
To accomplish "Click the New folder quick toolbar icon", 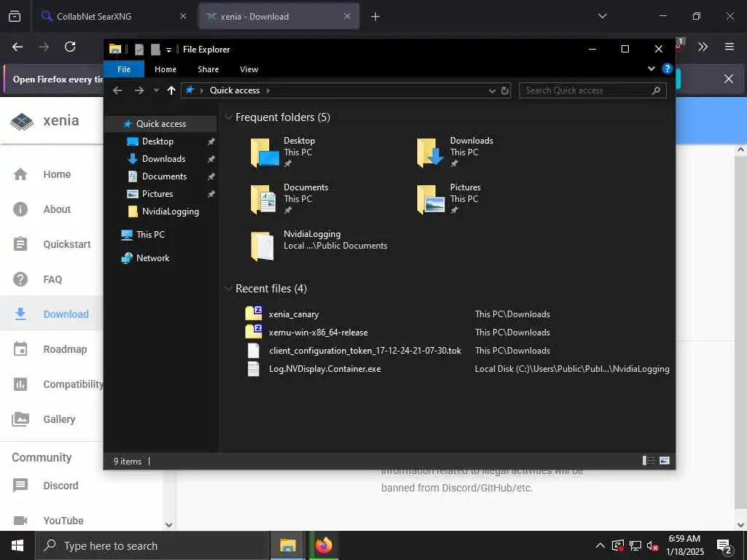I will coord(155,49).
